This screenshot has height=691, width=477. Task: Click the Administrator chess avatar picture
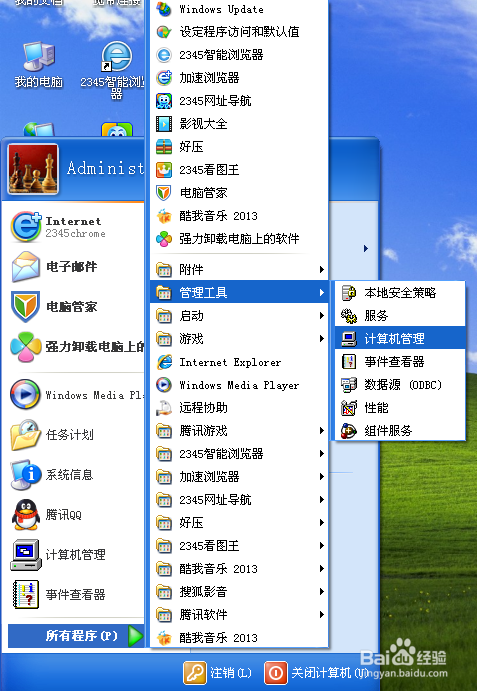pyautogui.click(x=33, y=169)
